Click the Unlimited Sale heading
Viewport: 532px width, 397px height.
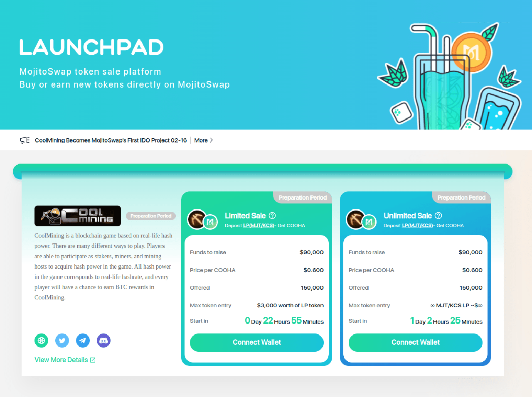tap(408, 216)
